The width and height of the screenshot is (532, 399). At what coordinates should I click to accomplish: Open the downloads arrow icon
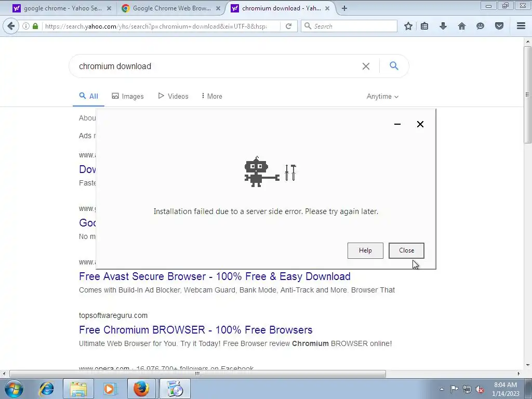point(443,26)
